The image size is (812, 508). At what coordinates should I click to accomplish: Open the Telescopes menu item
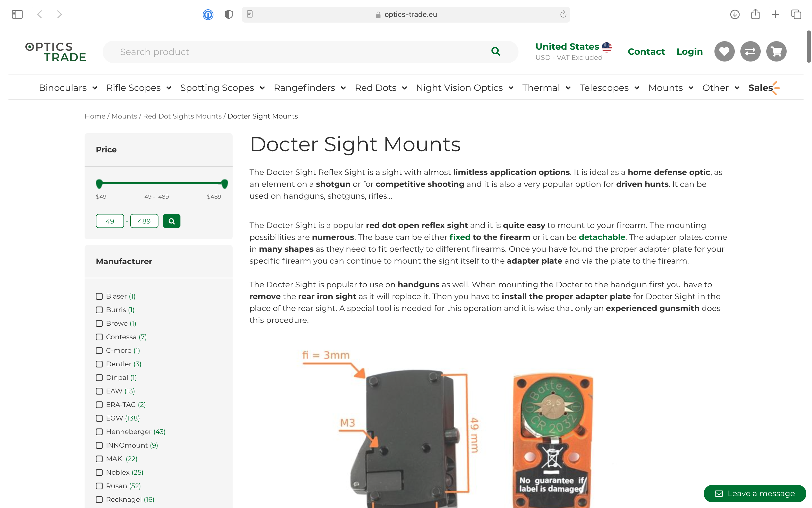tap(604, 88)
